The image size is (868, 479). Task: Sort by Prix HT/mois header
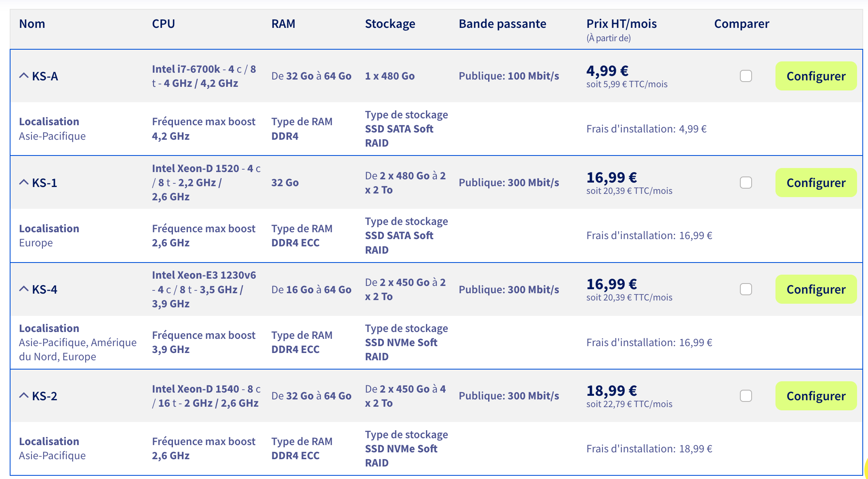[x=622, y=24]
